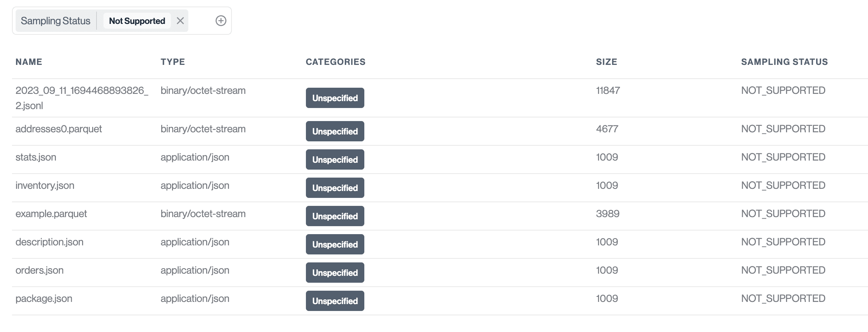
Task: Open the file 2023_09_11_1694468893826_2.jsonl
Action: tap(83, 98)
